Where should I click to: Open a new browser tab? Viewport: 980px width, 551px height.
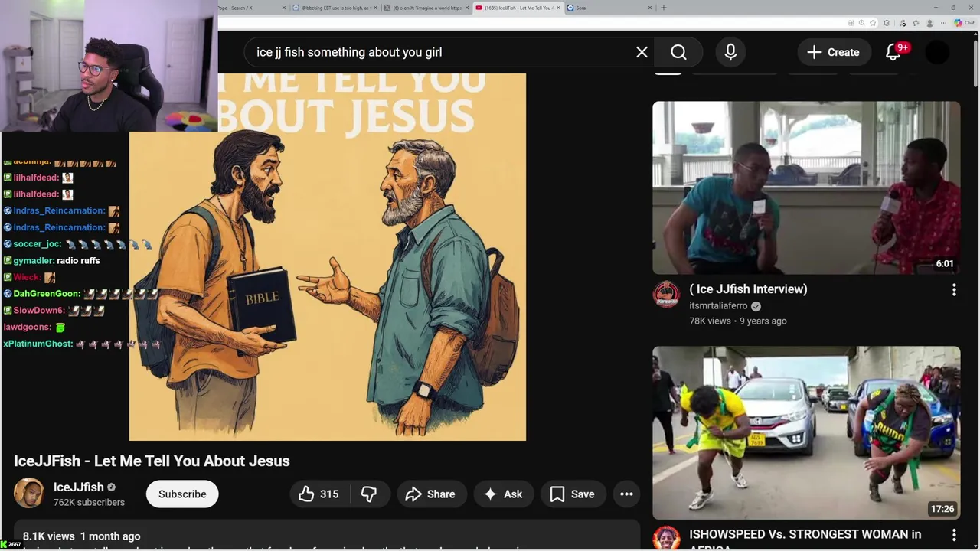664,8
